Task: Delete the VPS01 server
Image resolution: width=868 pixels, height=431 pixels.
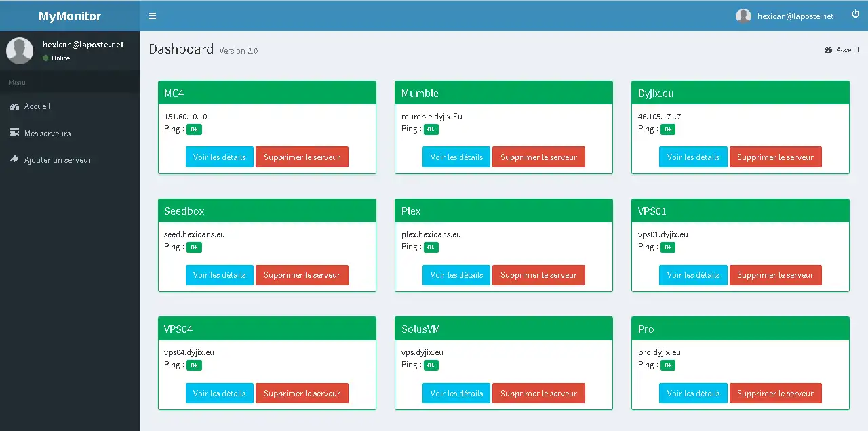Action: tap(776, 275)
